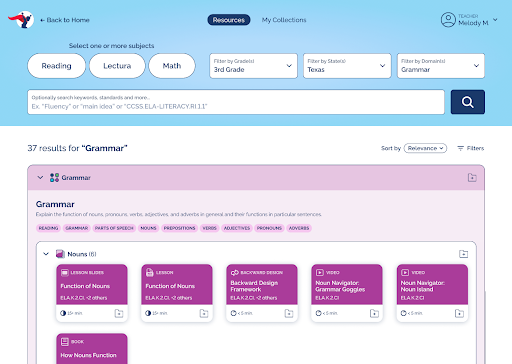Open the Filter by State dropdown
This screenshot has width=512, height=364.
point(347,66)
